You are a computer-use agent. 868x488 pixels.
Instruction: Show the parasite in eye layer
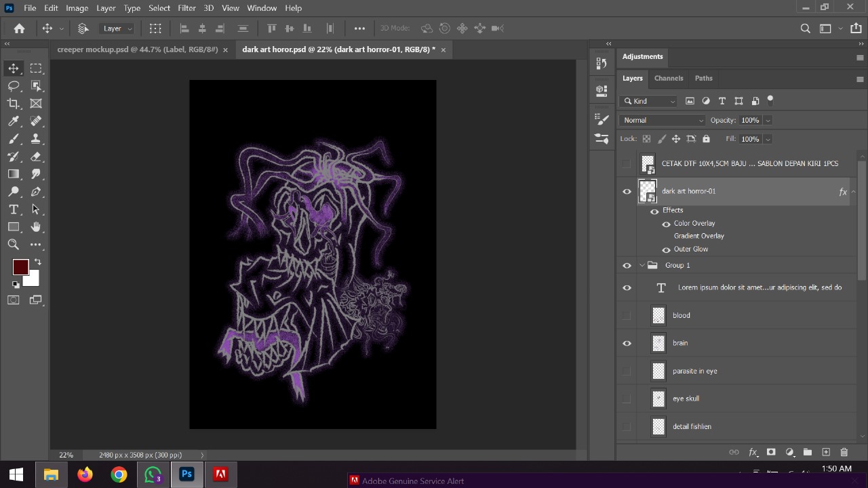[x=627, y=371]
